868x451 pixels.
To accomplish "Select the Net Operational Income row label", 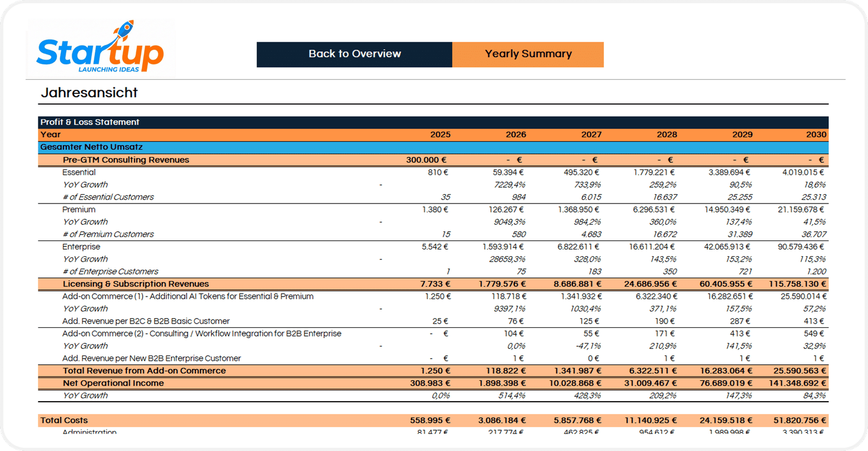I will [x=113, y=383].
